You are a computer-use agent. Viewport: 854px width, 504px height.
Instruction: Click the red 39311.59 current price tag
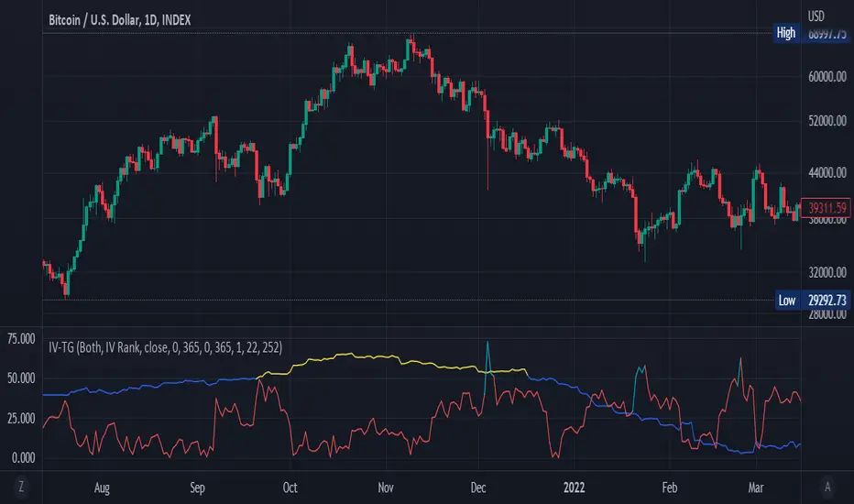(x=827, y=208)
